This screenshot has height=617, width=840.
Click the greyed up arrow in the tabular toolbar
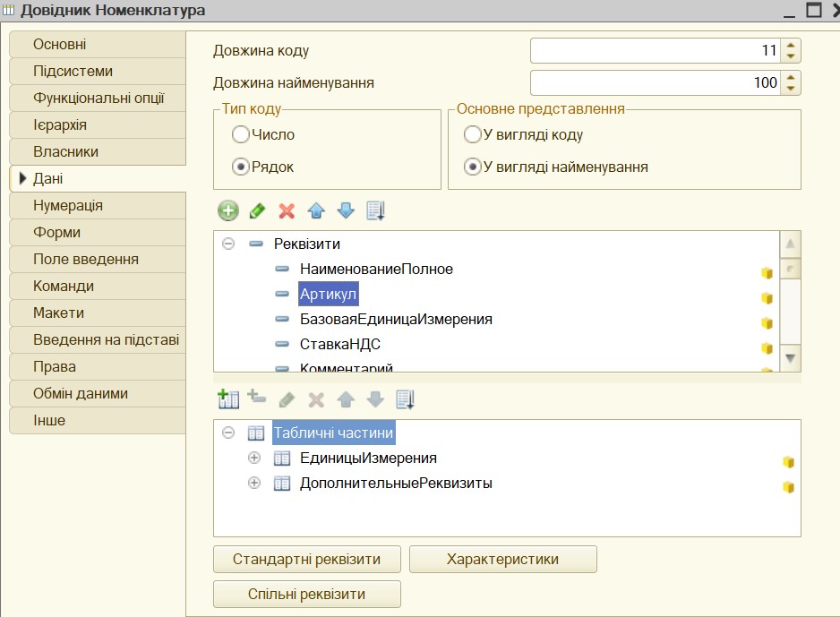tap(346, 399)
